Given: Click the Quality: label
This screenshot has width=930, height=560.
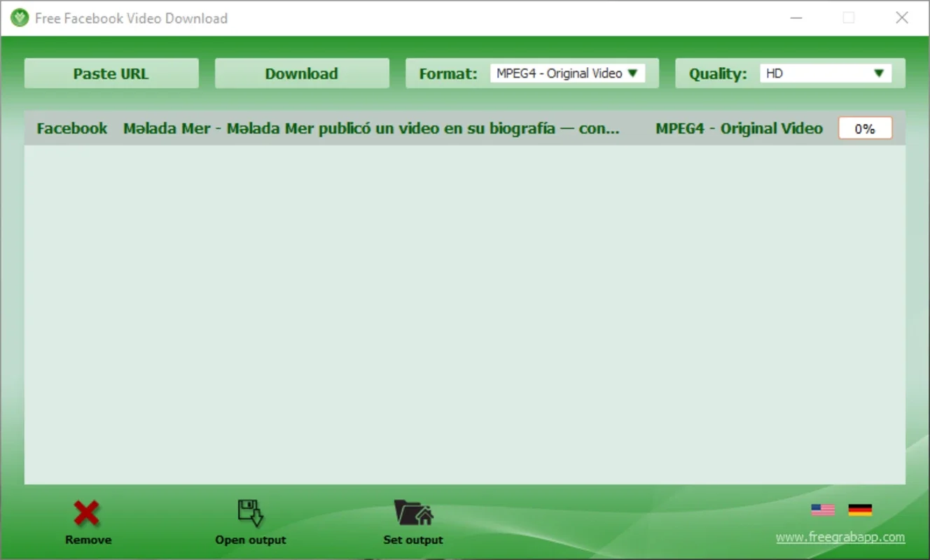Looking at the screenshot, I should (718, 73).
